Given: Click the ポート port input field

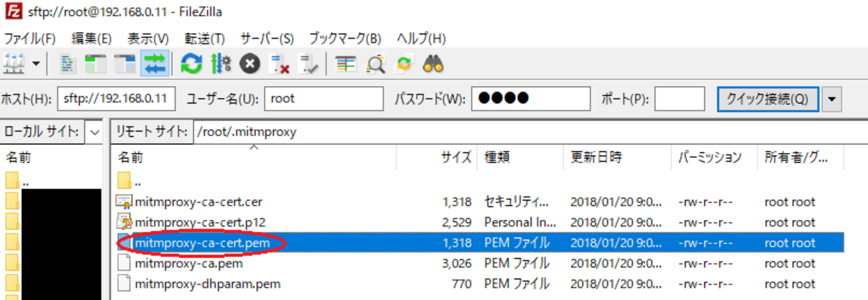Looking at the screenshot, I should [680, 99].
